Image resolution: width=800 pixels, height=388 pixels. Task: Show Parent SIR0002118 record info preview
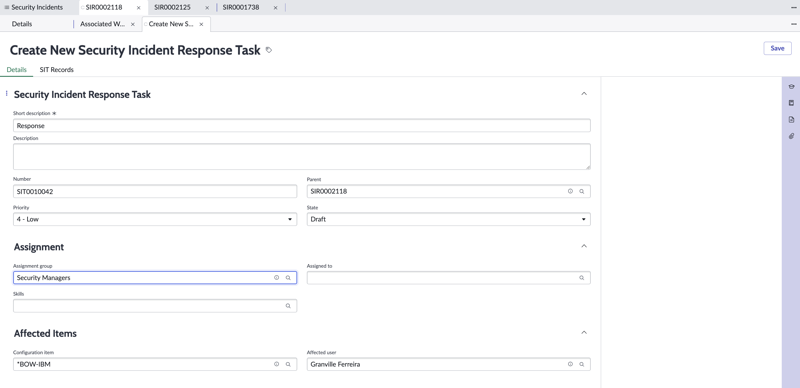point(570,191)
